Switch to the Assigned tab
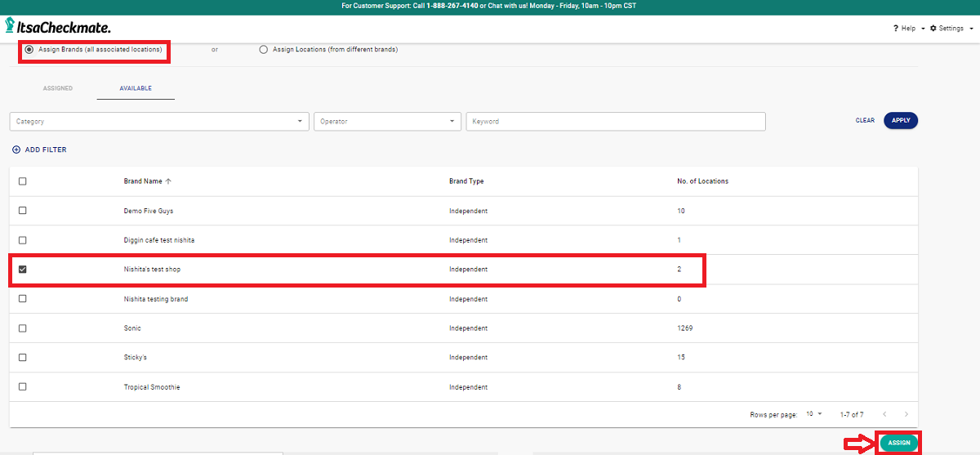This screenshot has width=980, height=455. click(x=58, y=88)
